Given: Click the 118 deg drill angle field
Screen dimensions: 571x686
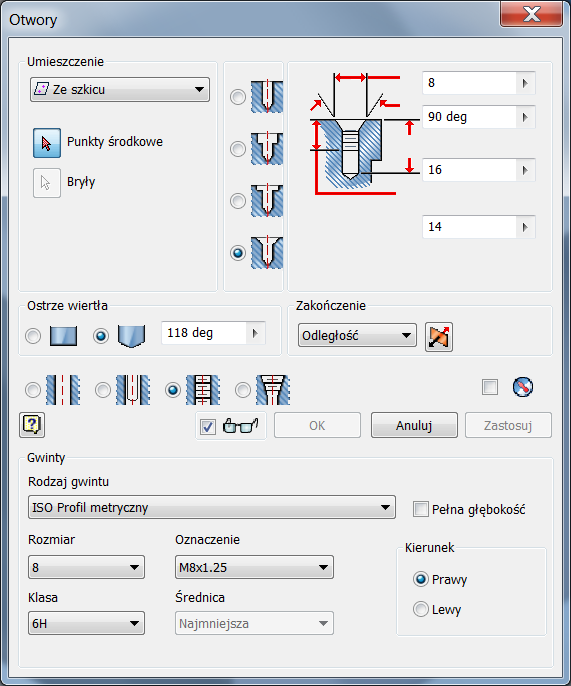Looking at the screenshot, I should [x=203, y=333].
